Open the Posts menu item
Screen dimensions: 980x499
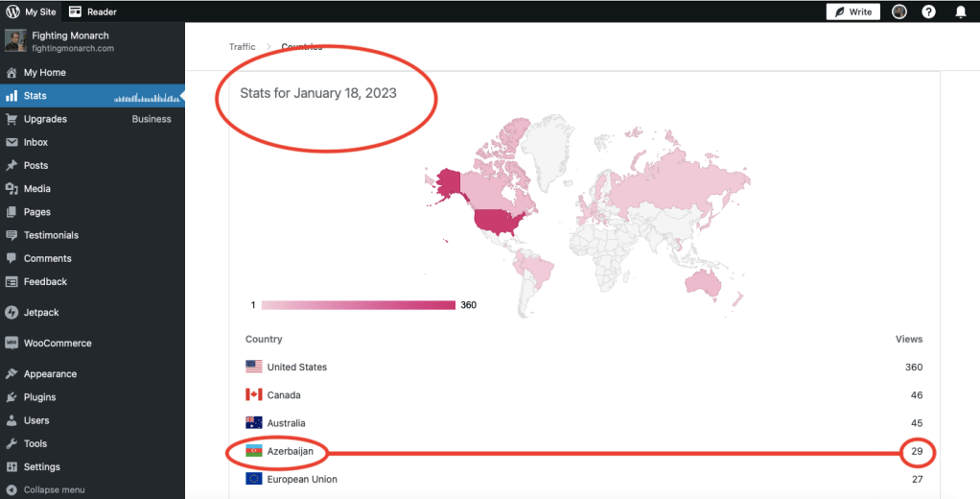tap(36, 165)
